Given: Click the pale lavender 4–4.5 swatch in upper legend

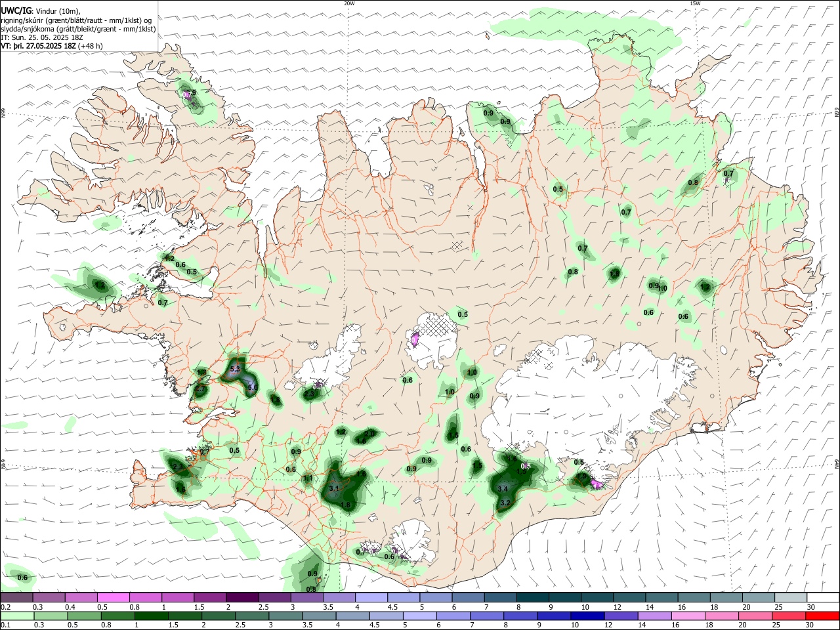Looking at the screenshot, I should coord(370,597).
